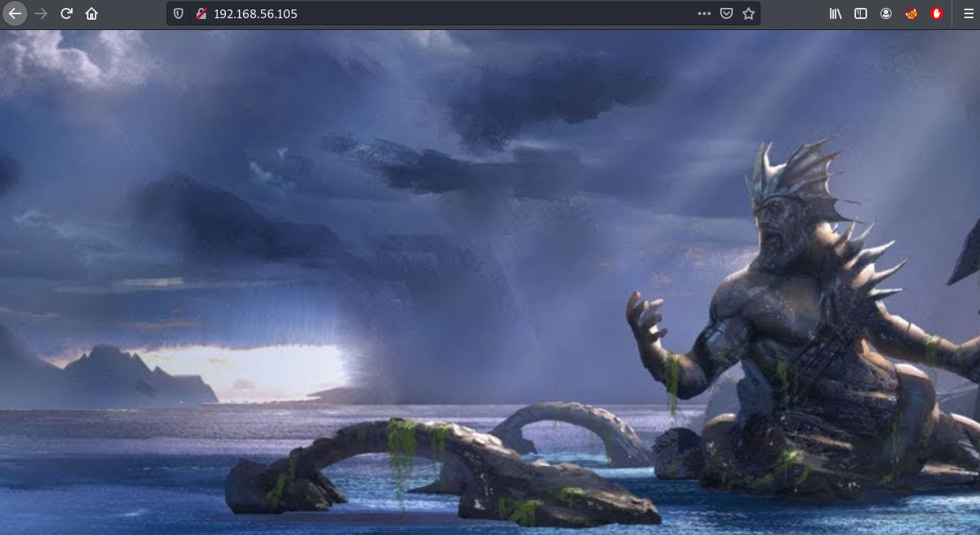Image resolution: width=980 pixels, height=535 pixels.
Task: Open the tracking protection shield panel
Action: pos(178,13)
